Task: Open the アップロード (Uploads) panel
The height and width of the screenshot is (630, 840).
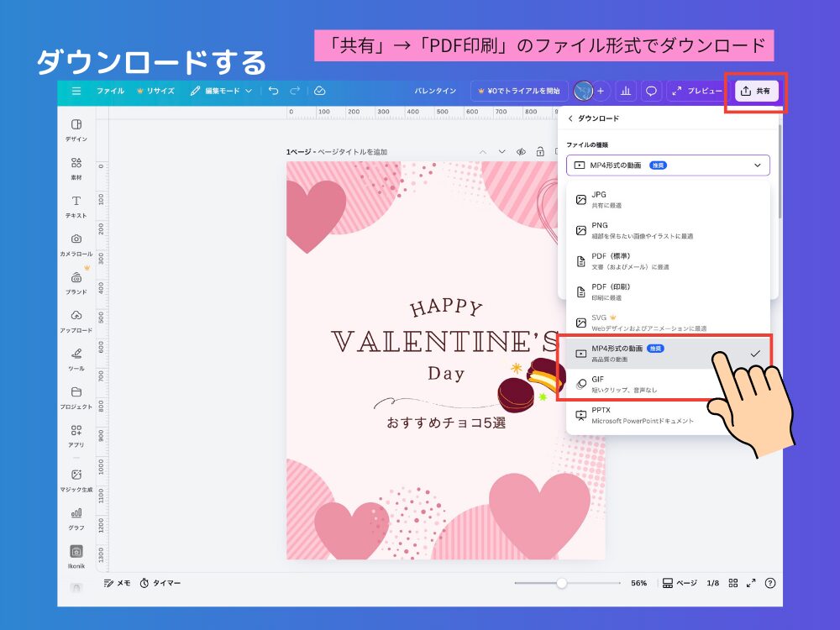Action: (x=76, y=320)
